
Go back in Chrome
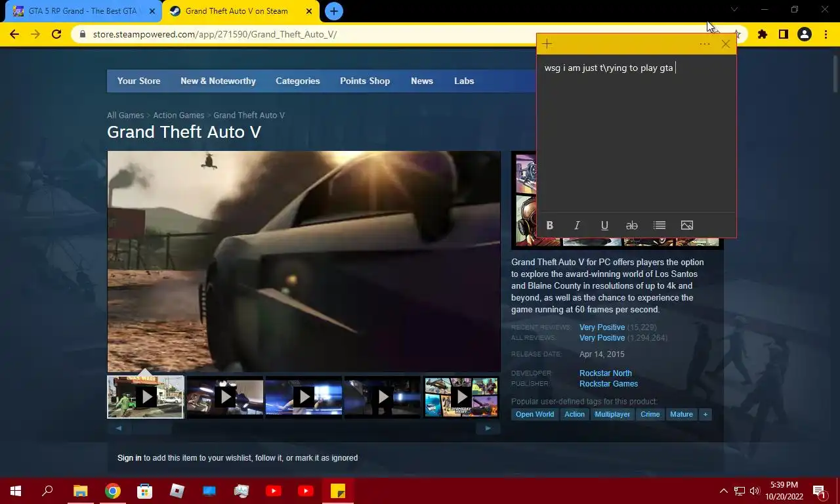(x=14, y=34)
